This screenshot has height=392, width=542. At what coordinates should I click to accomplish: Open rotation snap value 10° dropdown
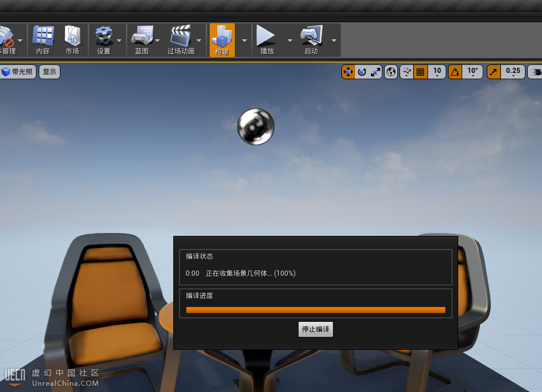[472, 72]
